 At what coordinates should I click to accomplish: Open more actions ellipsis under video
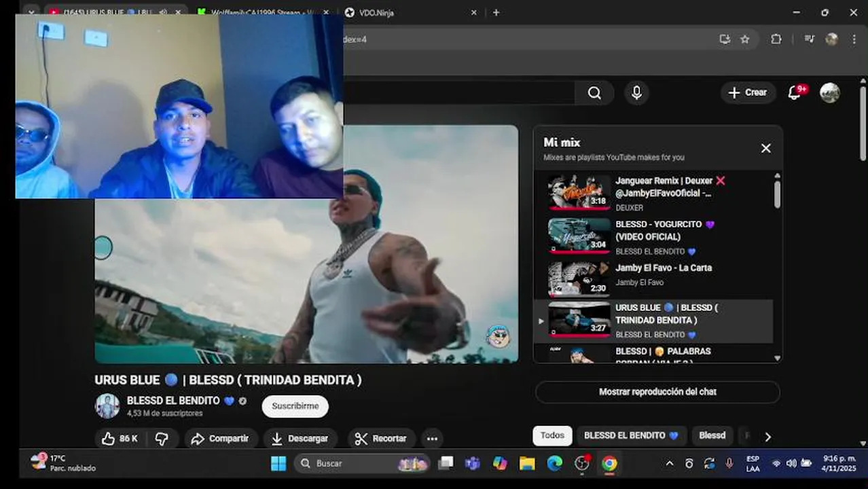click(432, 439)
